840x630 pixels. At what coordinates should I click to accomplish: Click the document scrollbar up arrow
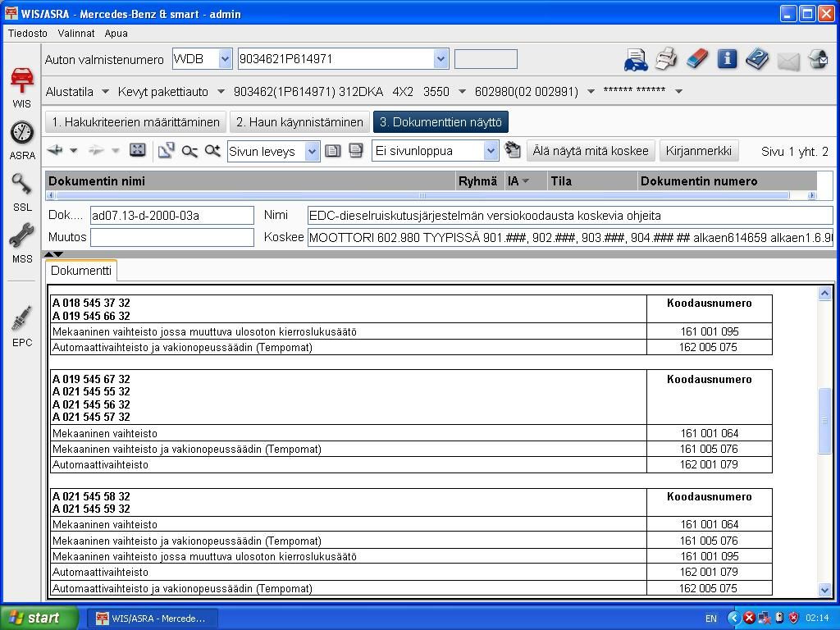click(x=824, y=293)
